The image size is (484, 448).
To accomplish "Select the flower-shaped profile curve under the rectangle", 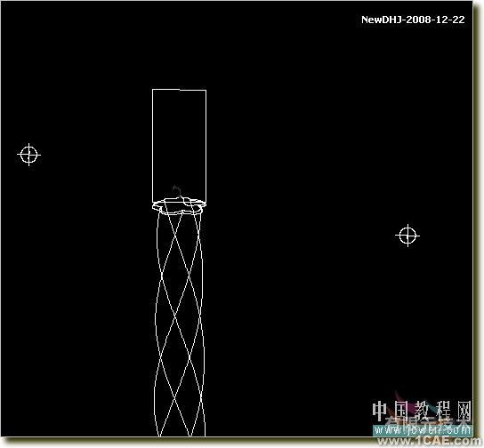I will point(179,205).
